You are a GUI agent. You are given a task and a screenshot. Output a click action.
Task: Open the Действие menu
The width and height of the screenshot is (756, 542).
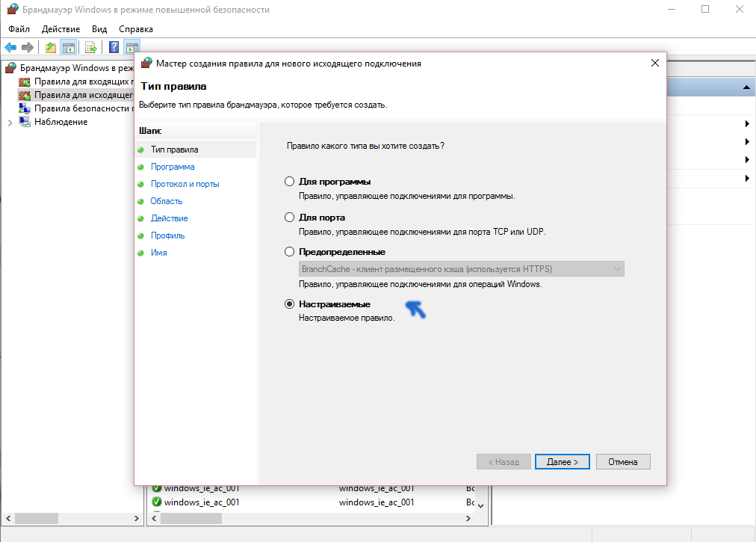[x=61, y=29]
